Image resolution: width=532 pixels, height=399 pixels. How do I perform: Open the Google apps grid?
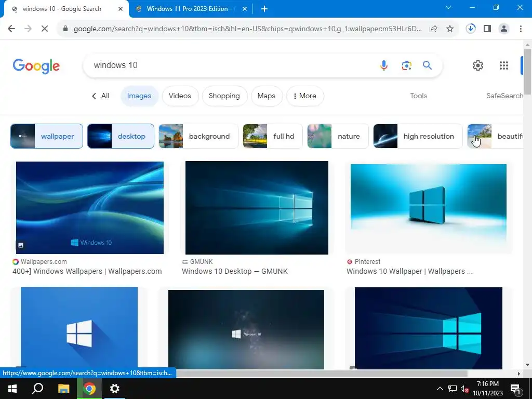pyautogui.click(x=504, y=65)
